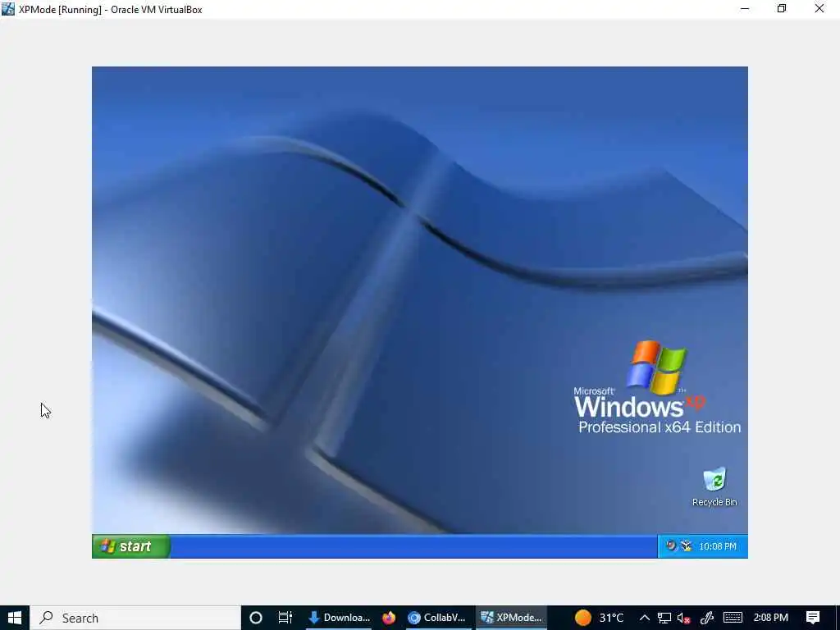
Task: Expand hidden system tray icons
Action: [645, 618]
